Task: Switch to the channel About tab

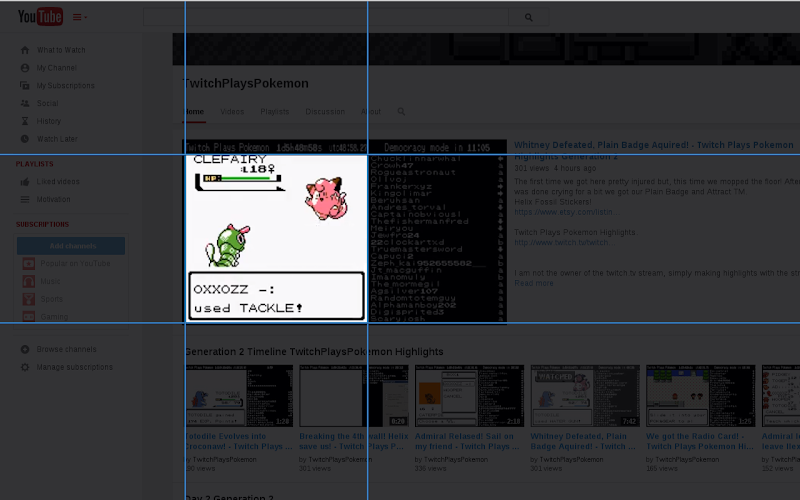Action: tap(371, 112)
